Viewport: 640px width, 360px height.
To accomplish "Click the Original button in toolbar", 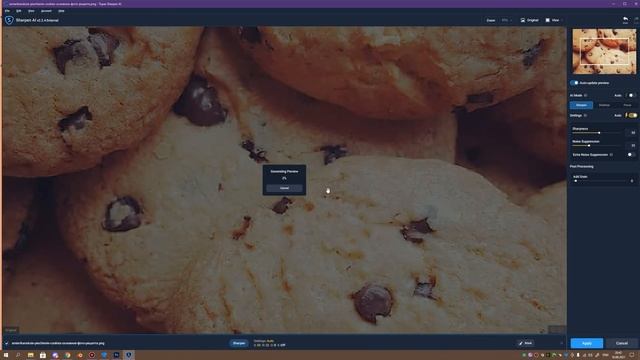I will coord(529,20).
